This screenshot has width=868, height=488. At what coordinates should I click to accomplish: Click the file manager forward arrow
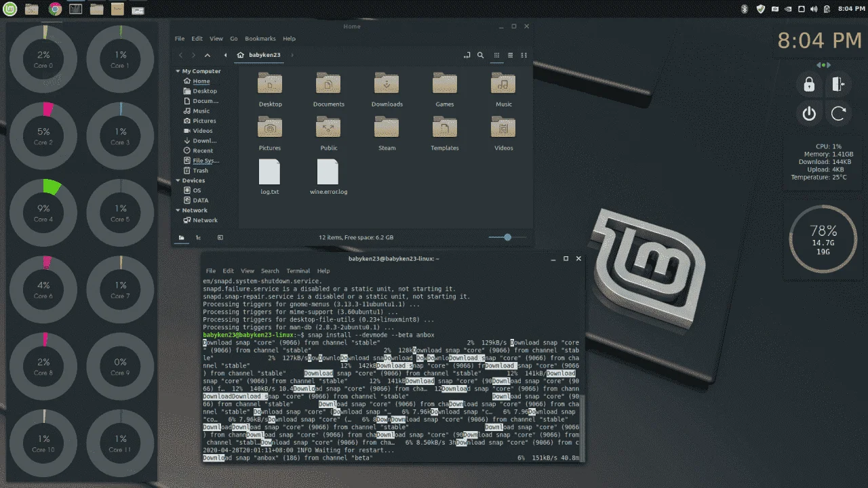pos(194,55)
